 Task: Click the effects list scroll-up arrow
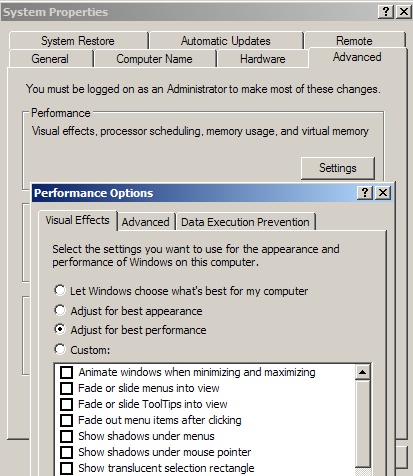362,372
